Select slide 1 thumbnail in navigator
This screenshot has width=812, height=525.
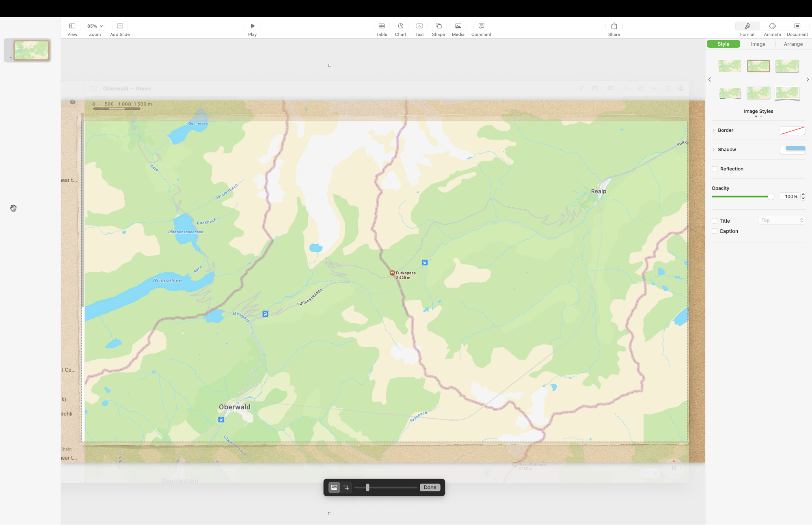31,50
